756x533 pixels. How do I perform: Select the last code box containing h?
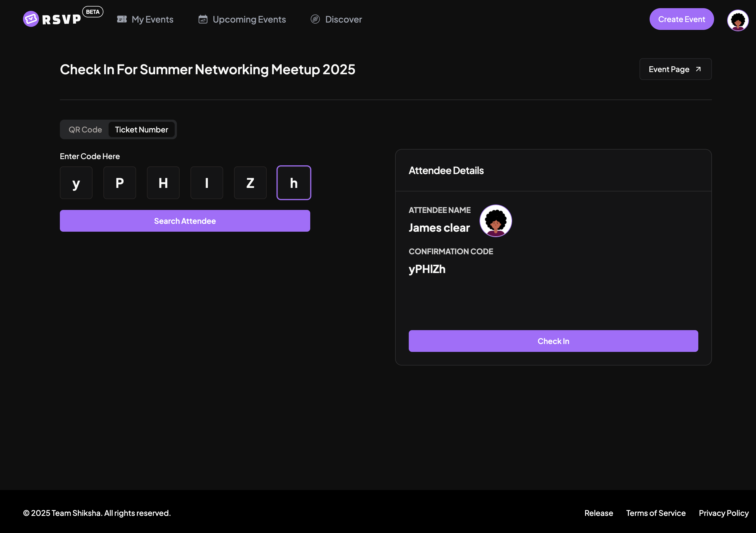tap(293, 182)
